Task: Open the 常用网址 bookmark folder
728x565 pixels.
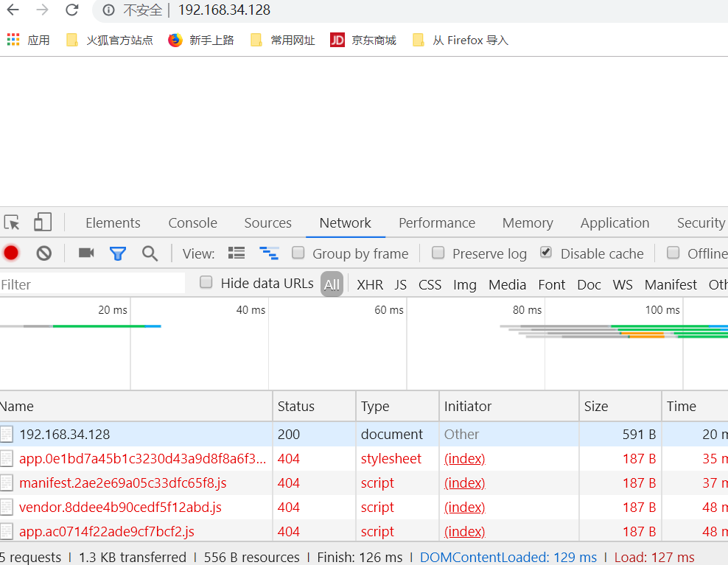Action: (283, 41)
